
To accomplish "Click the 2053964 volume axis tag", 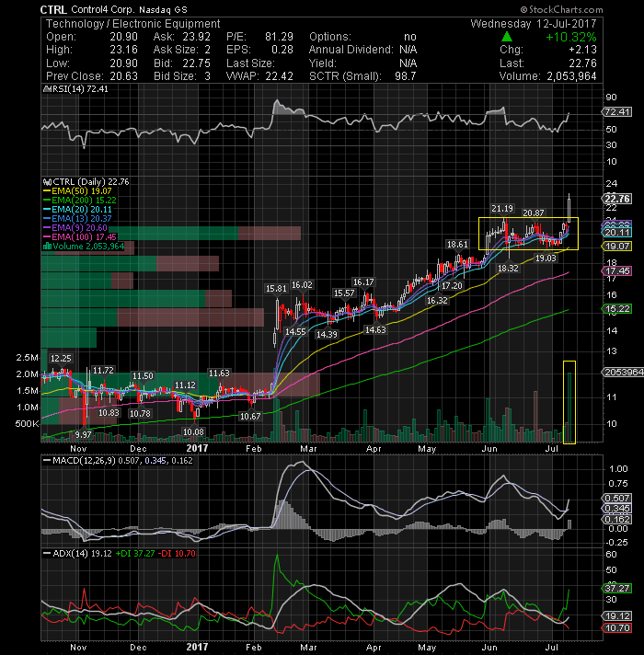I will pyautogui.click(x=622, y=373).
